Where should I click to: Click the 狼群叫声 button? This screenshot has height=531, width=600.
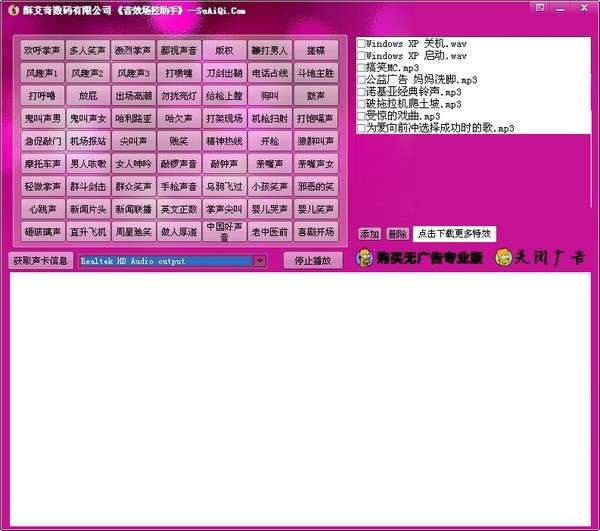pyautogui.click(x=316, y=141)
